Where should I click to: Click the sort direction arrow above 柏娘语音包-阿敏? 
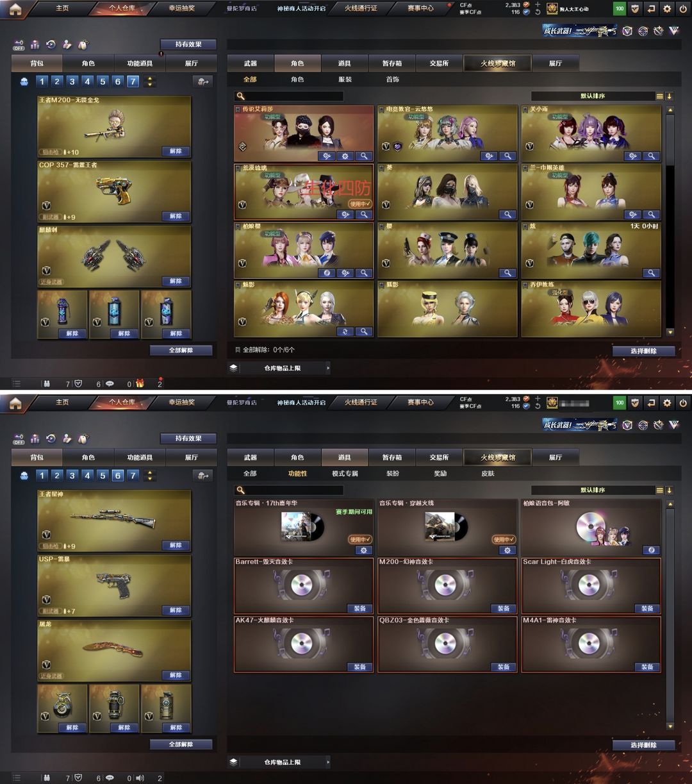[x=670, y=490]
